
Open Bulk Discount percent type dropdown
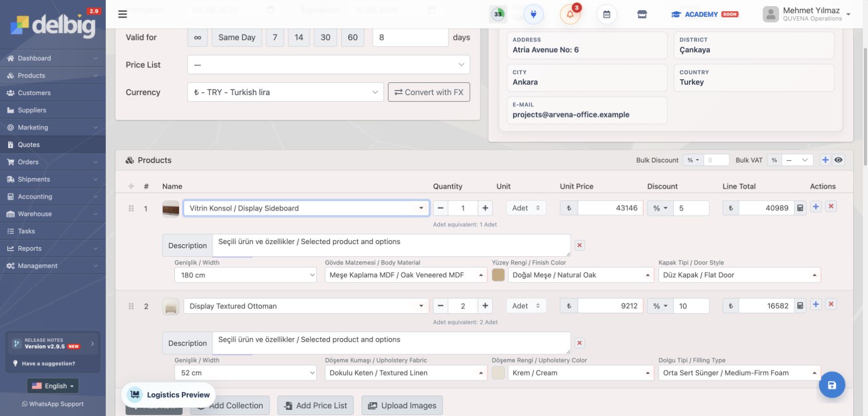point(693,160)
